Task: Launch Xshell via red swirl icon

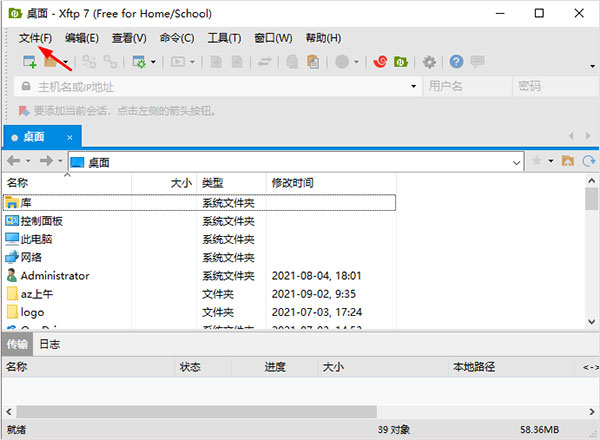Action: tap(380, 62)
